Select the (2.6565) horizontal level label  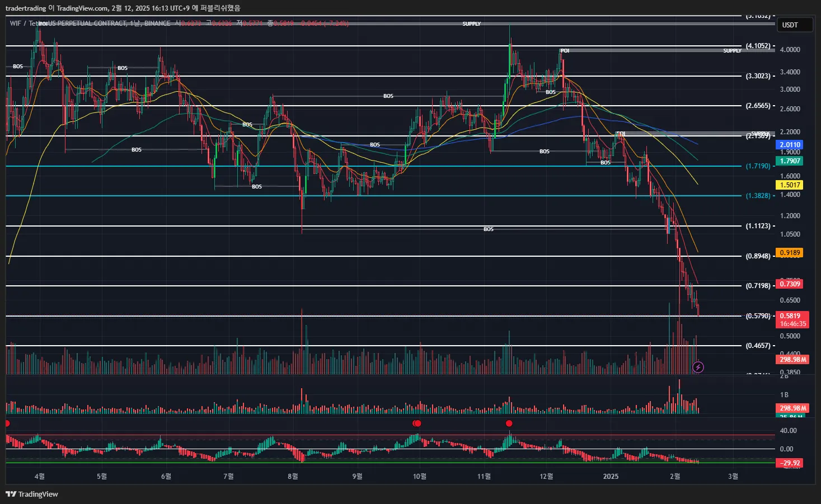coord(758,105)
